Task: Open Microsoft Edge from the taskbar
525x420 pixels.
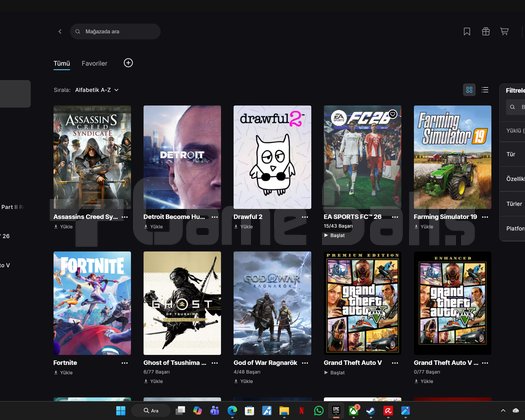Action: 232,411
